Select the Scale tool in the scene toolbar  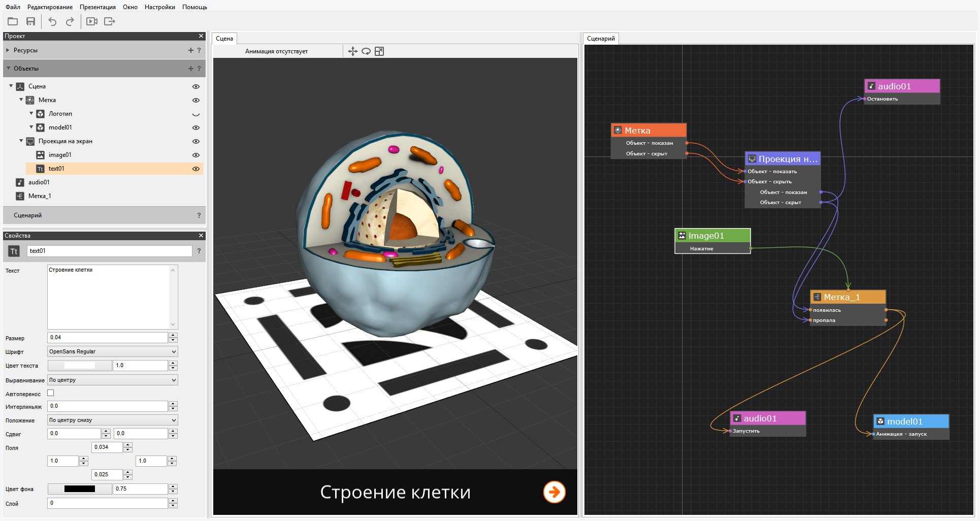click(379, 51)
